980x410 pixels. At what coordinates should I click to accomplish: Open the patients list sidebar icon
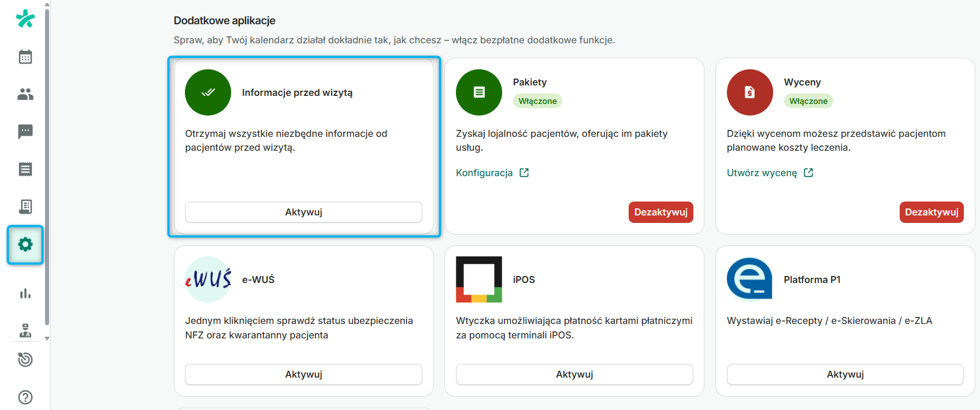[25, 94]
